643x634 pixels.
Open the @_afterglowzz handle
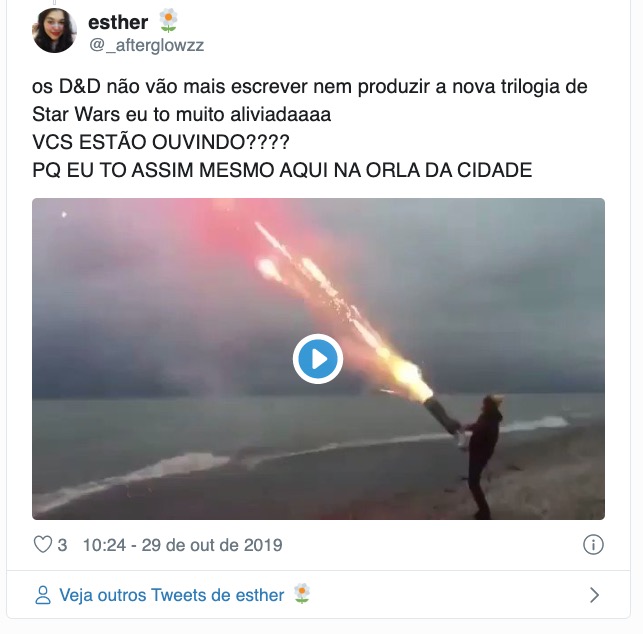point(146,45)
